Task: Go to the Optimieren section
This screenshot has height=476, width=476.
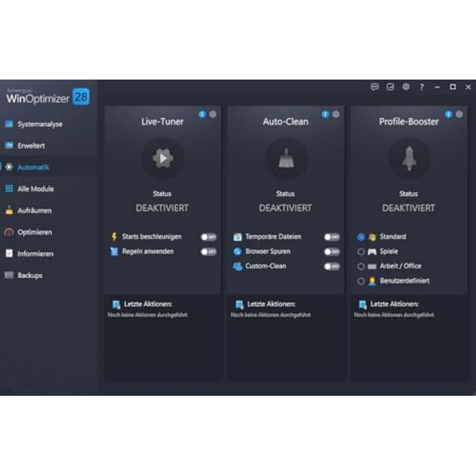Action: [49, 232]
